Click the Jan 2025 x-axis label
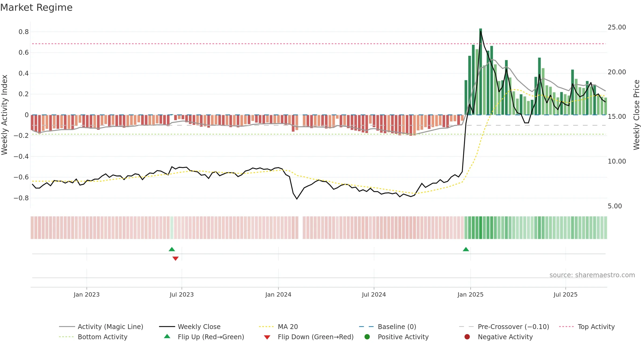Screen dimensions: 644x362 pos(470,294)
